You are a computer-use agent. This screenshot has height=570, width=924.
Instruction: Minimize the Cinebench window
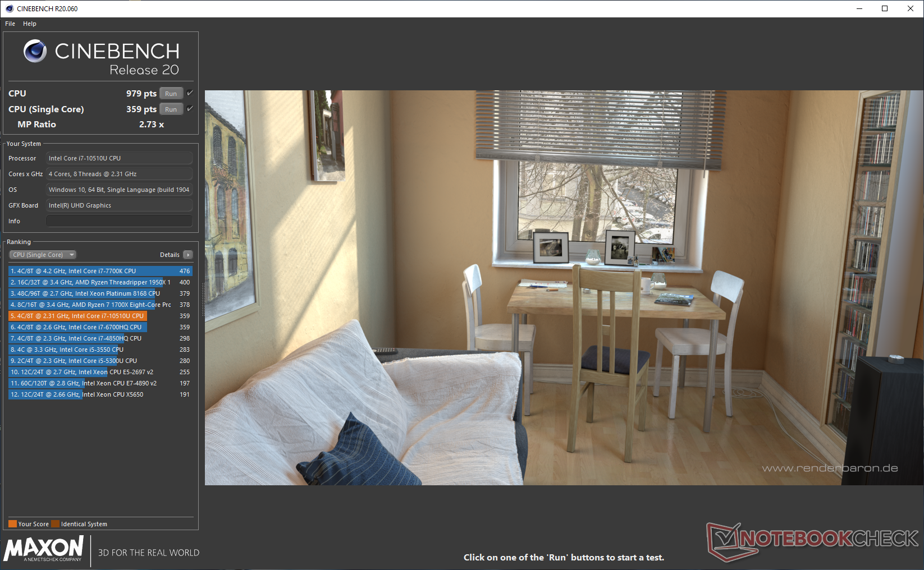pos(859,8)
